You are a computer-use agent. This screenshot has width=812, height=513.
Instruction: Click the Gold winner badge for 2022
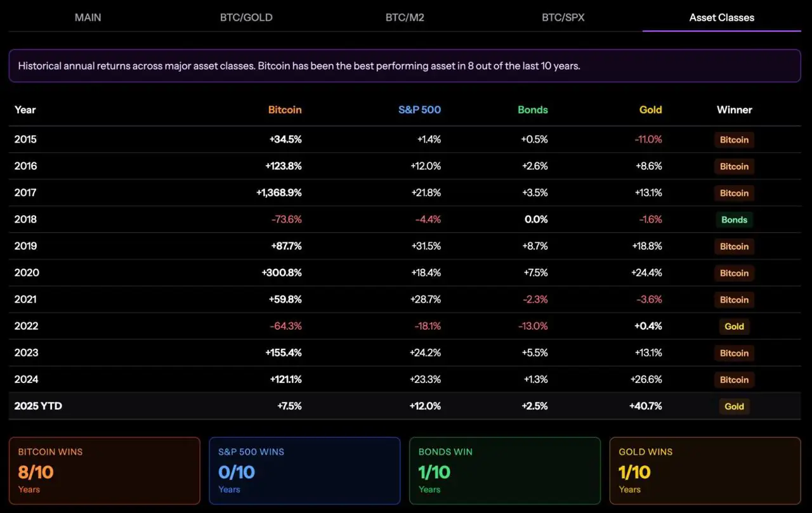735,326
